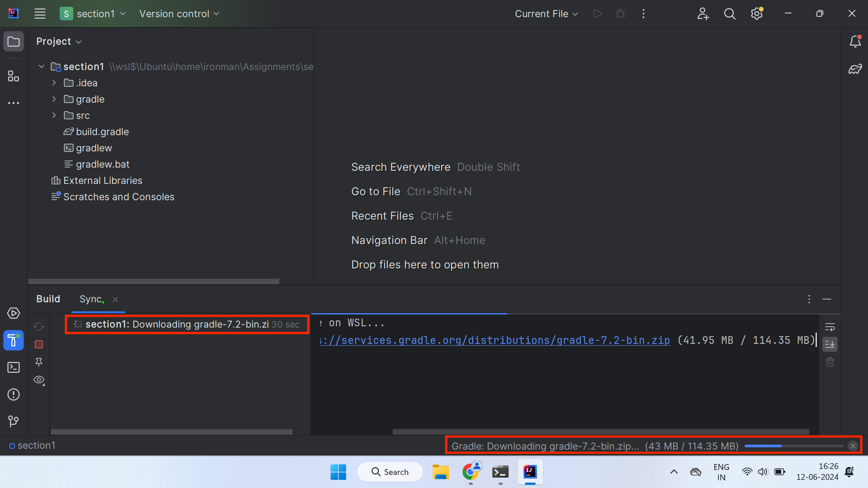Open the Problems tool window
This screenshot has width=868, height=488.
[x=14, y=394]
